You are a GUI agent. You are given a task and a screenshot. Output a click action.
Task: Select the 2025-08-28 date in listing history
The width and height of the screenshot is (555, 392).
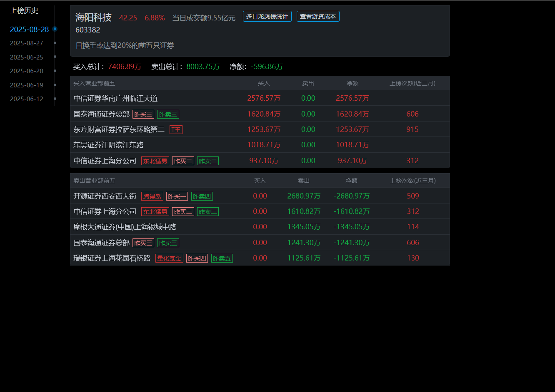(x=29, y=29)
